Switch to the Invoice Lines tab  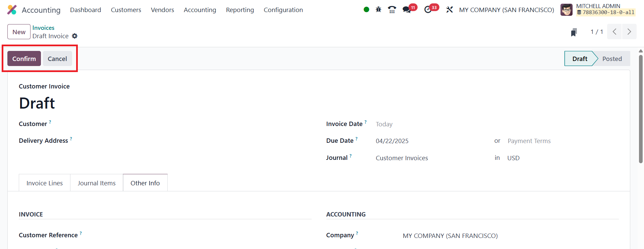coord(45,183)
